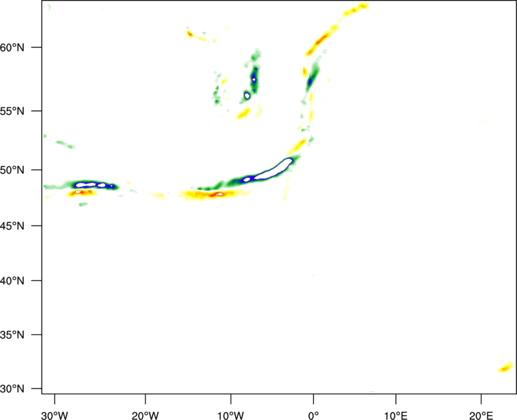Click the 30°N latitude label
This screenshot has height=420, width=517.
(x=12, y=389)
